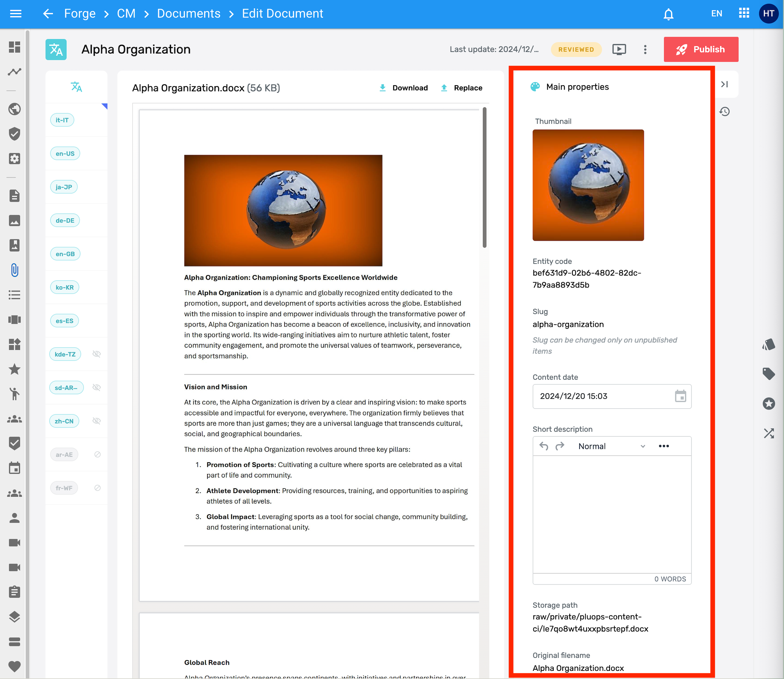This screenshot has height=679, width=784.
Task: Open the clipboard icon in sidebar
Action: point(15,592)
